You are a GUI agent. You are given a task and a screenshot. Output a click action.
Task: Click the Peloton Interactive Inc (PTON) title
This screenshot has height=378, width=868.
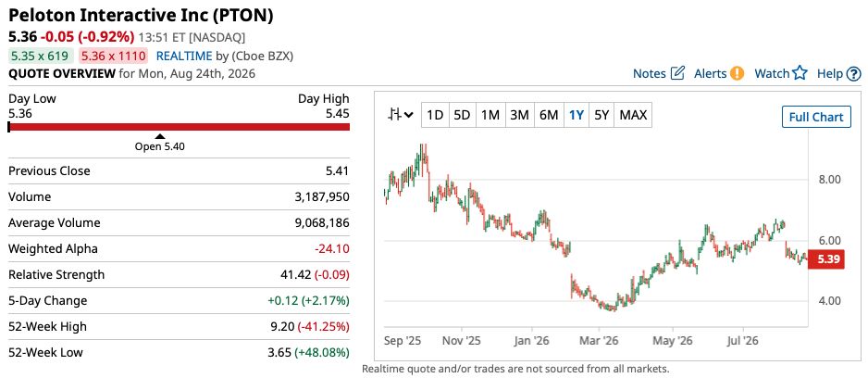(141, 16)
